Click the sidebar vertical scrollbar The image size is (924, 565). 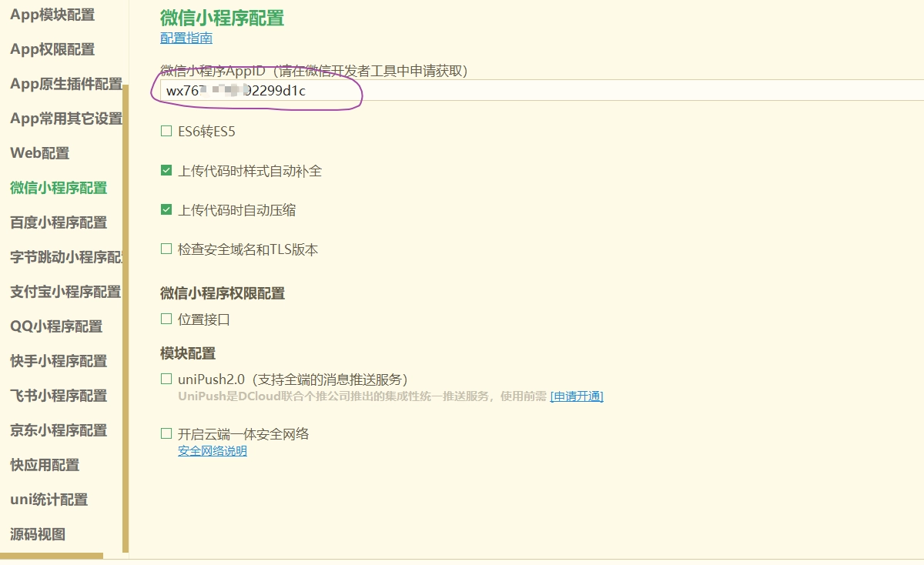(x=126, y=308)
